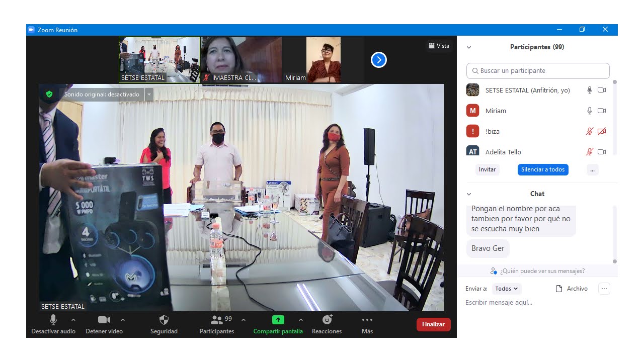Open video options arrow beside Detener video
This screenshot has width=644, height=362.
123,320
